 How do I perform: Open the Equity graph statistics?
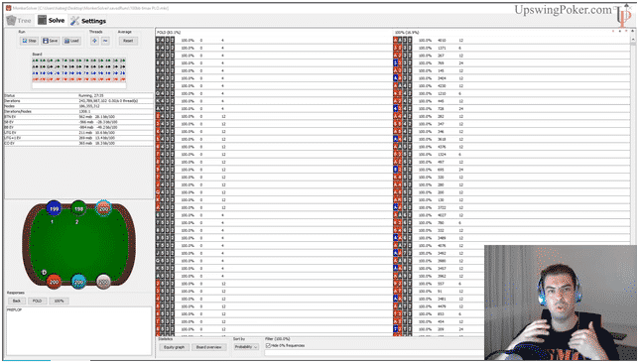point(174,347)
